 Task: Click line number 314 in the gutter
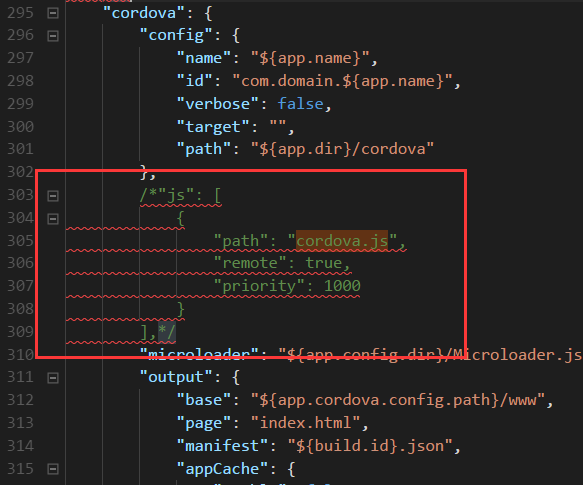click(20, 446)
